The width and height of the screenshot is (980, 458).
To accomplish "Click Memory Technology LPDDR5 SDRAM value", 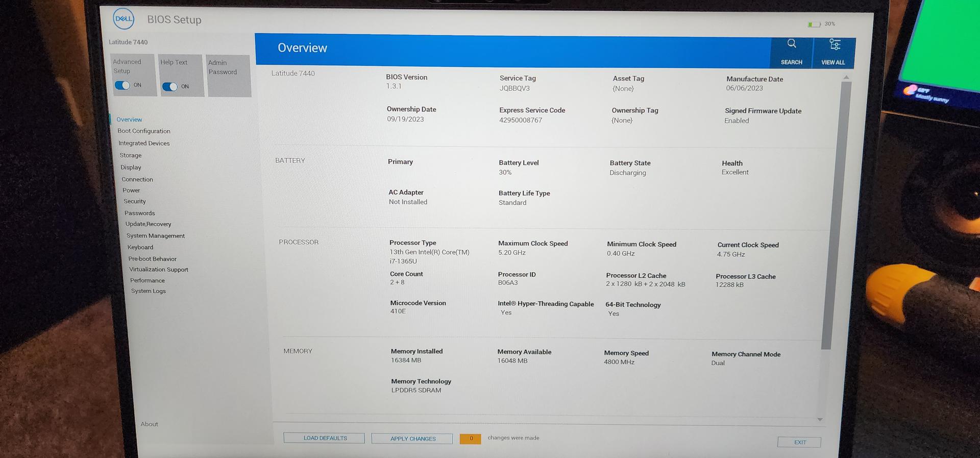I will [416, 390].
